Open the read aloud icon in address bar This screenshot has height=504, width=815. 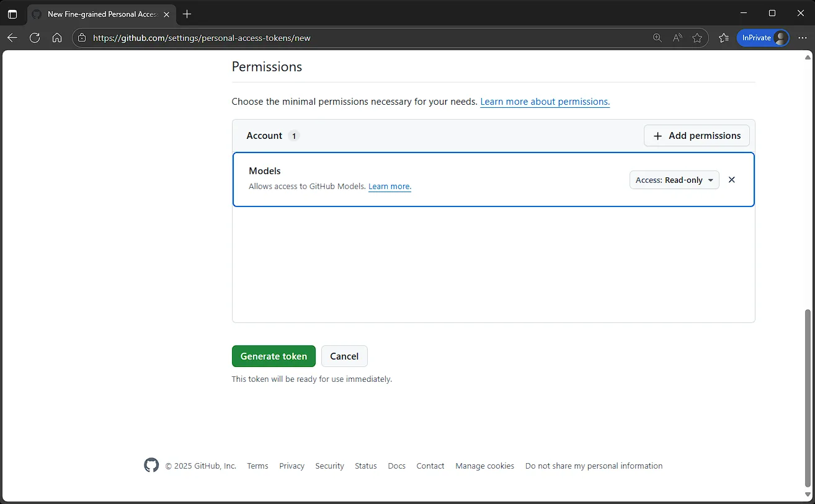(677, 38)
